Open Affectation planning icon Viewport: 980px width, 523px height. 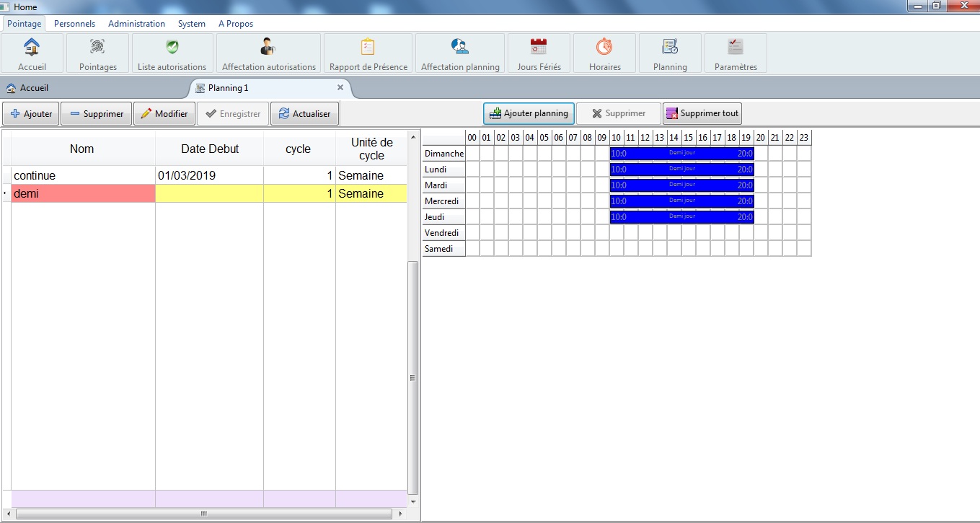459,48
